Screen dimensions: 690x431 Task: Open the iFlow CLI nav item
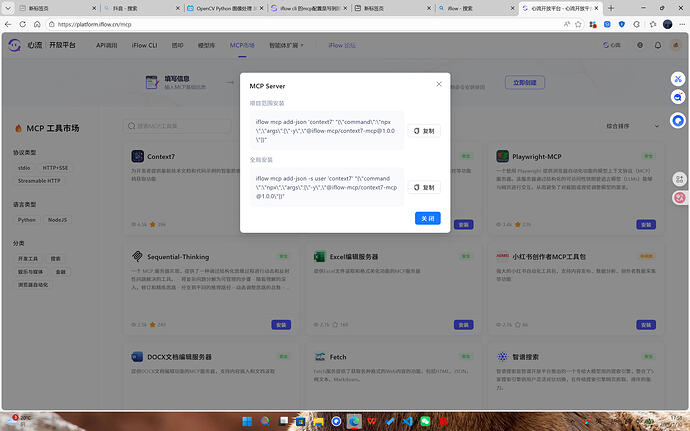click(x=146, y=45)
